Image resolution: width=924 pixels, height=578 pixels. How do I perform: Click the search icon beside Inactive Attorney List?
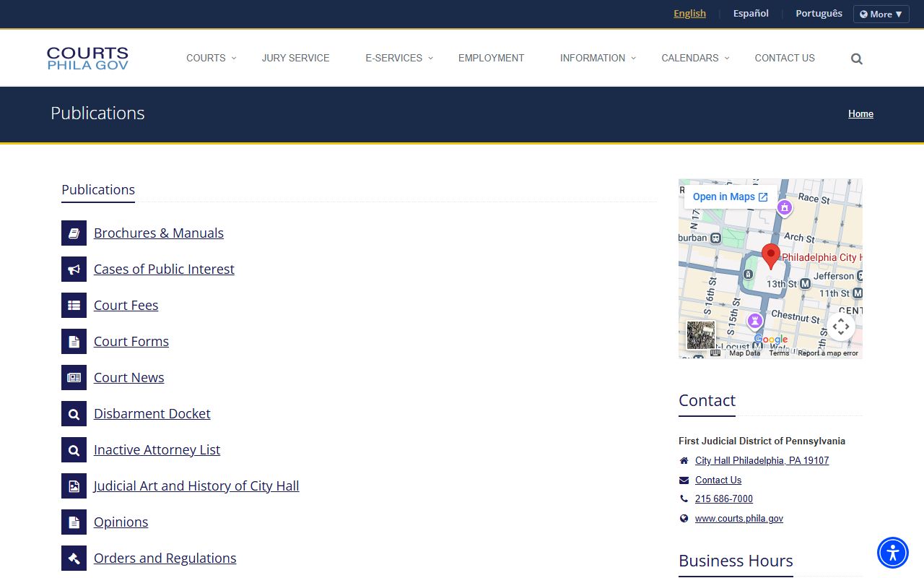pyautogui.click(x=74, y=449)
